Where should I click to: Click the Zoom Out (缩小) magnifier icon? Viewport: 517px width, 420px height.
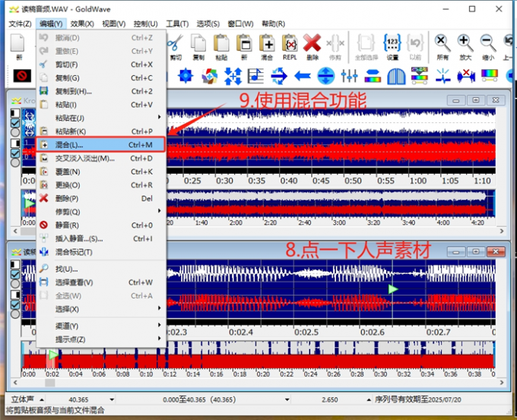click(x=487, y=43)
